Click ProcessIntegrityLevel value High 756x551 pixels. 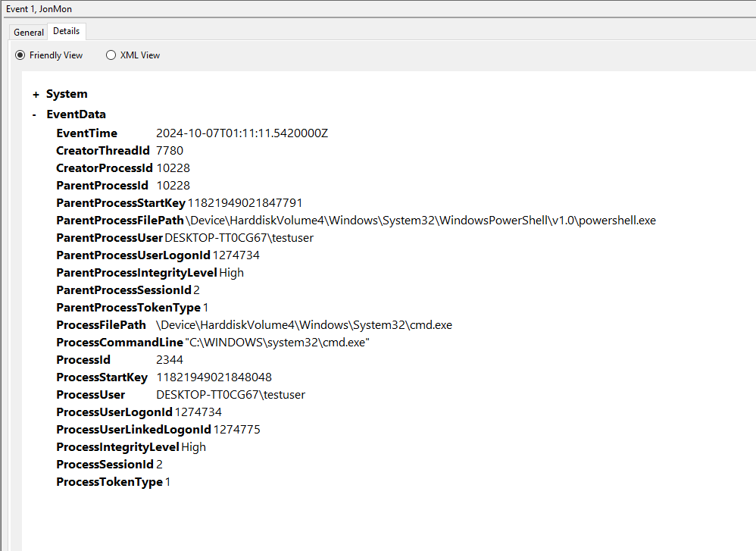193,446
